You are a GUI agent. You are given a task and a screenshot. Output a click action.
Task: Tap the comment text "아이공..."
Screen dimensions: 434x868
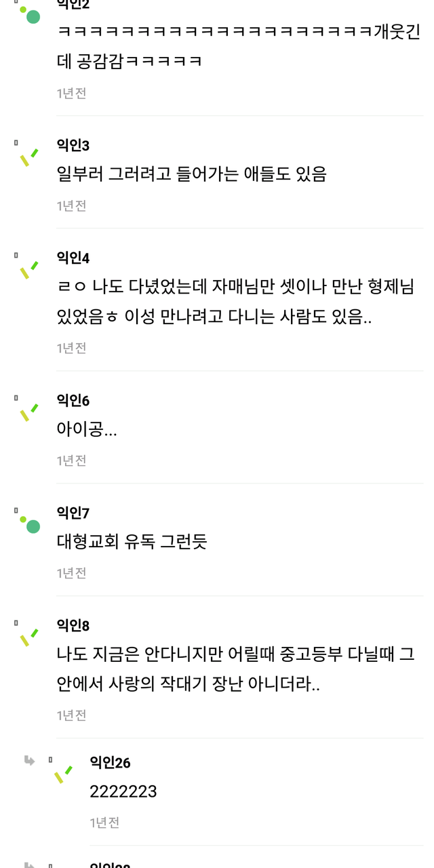87,429
